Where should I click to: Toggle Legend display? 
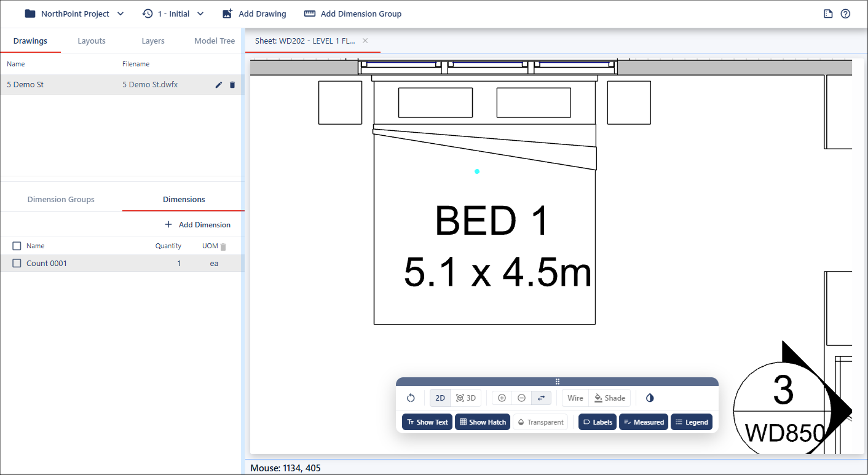tap(692, 422)
